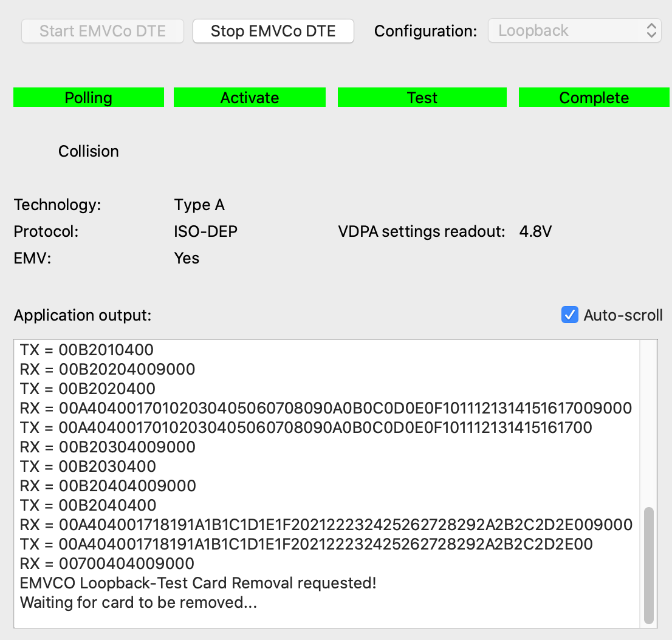
Task: Click the log line 'RX = 00700404009000'
Action: 107,563
